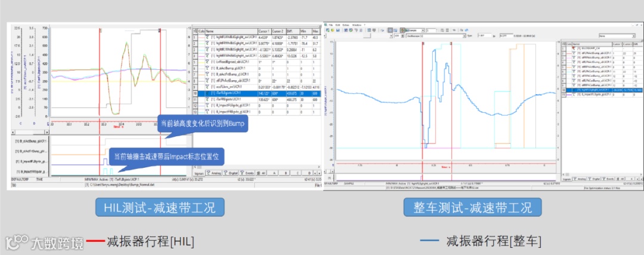Screen dimensions: 644x255
Task: Click B_stActBump_g label in HIL digital pane
Action: [30, 141]
